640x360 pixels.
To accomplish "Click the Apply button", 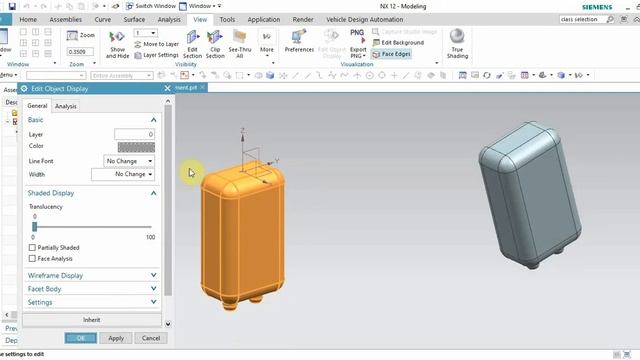I will pos(116,338).
